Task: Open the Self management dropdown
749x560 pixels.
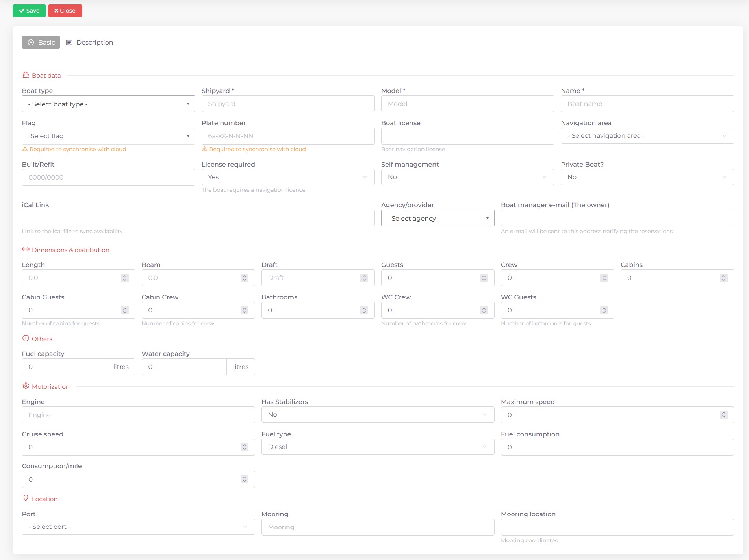Action: click(x=467, y=177)
